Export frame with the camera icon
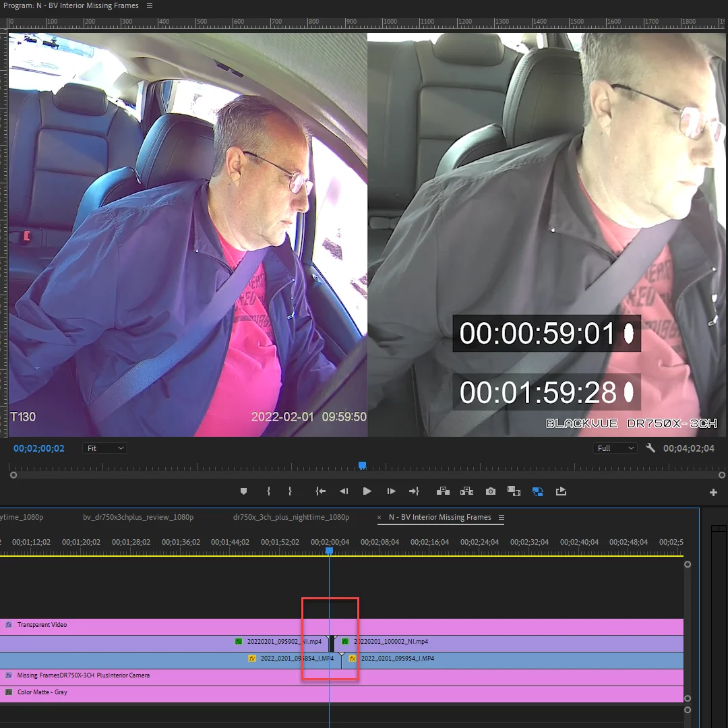The height and width of the screenshot is (728, 728). tap(490, 491)
